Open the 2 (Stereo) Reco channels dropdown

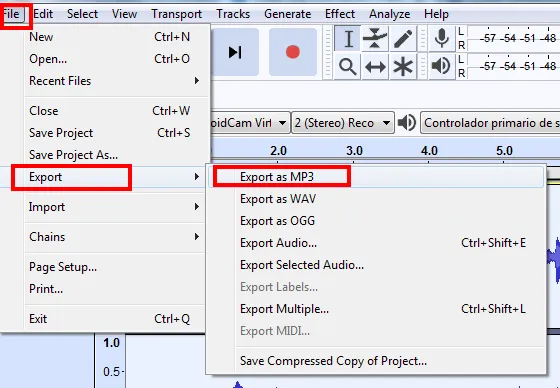point(343,123)
